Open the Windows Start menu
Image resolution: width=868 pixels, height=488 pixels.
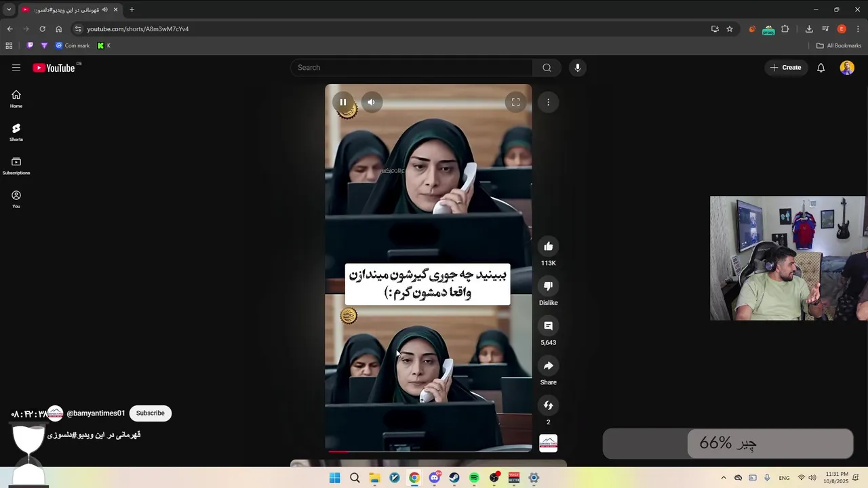(335, 478)
